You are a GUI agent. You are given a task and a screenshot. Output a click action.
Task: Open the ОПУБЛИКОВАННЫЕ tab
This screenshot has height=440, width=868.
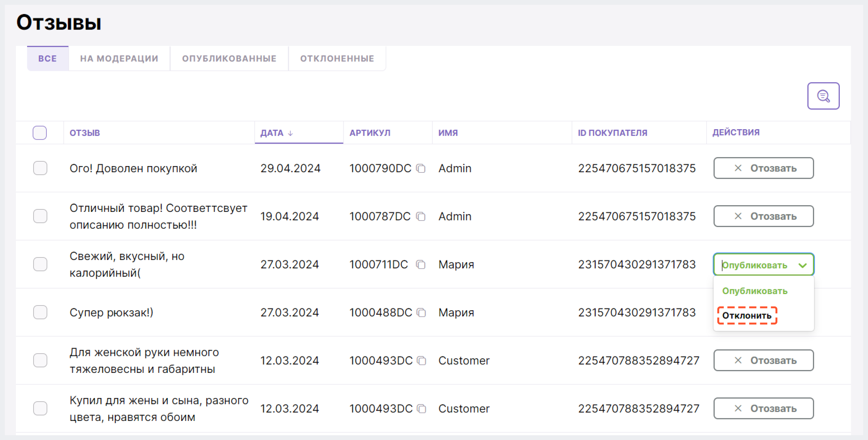pyautogui.click(x=229, y=59)
